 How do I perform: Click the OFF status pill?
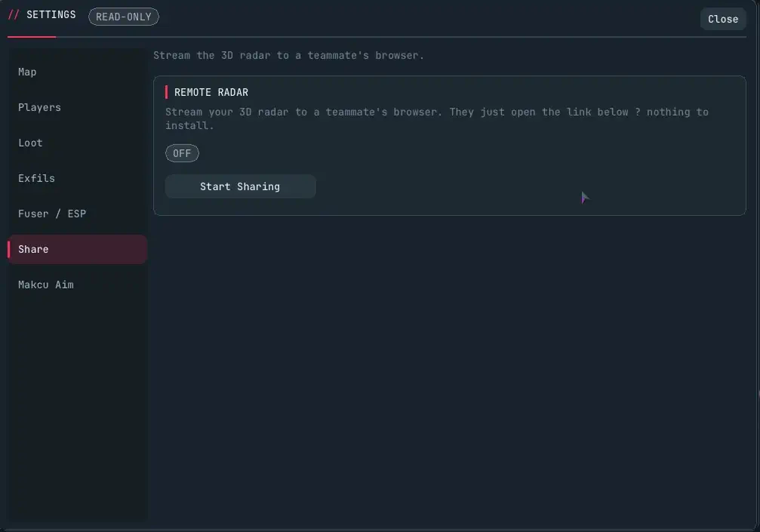click(x=182, y=153)
